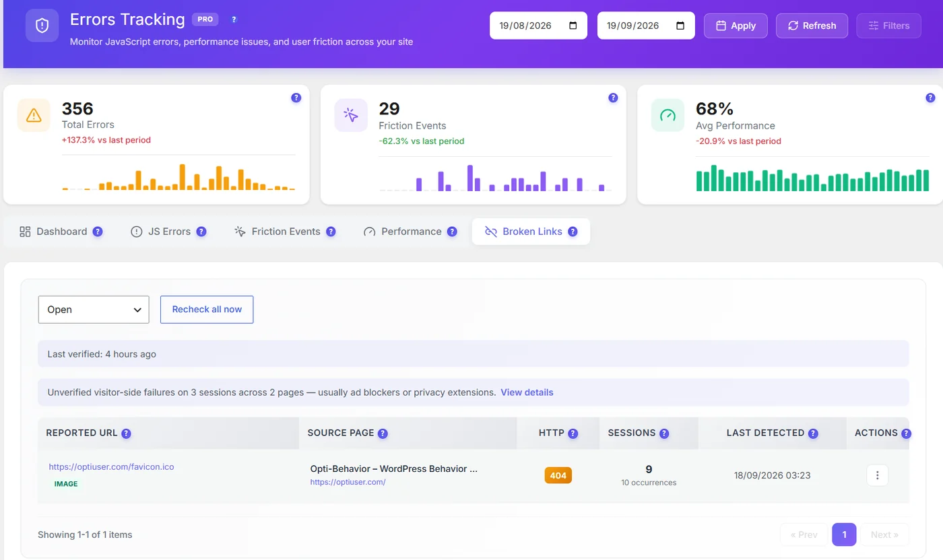Open View details link for unverified failures
Viewport: 943px width, 560px height.
527,392
